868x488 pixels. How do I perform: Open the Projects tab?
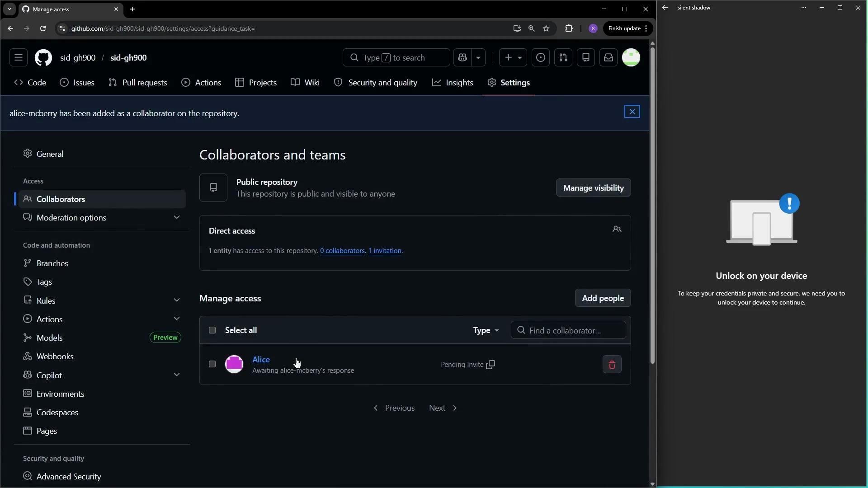(256, 83)
